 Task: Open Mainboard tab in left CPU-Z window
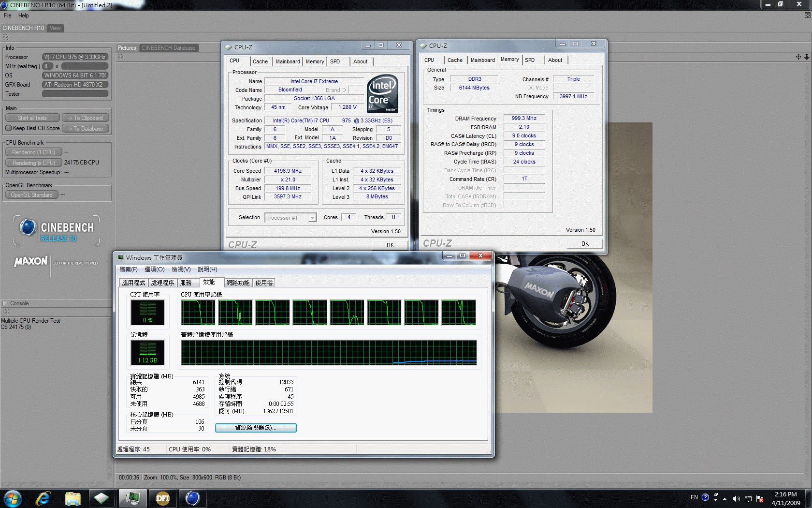[x=288, y=61]
